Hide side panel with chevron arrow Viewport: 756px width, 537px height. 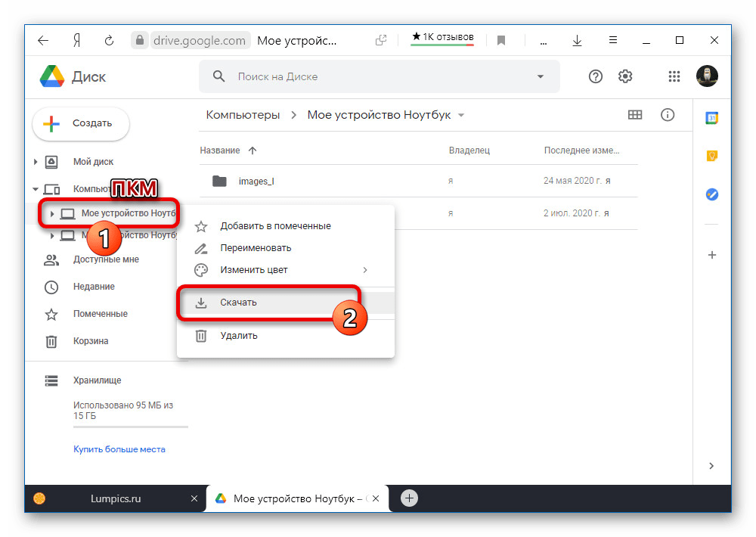click(711, 466)
